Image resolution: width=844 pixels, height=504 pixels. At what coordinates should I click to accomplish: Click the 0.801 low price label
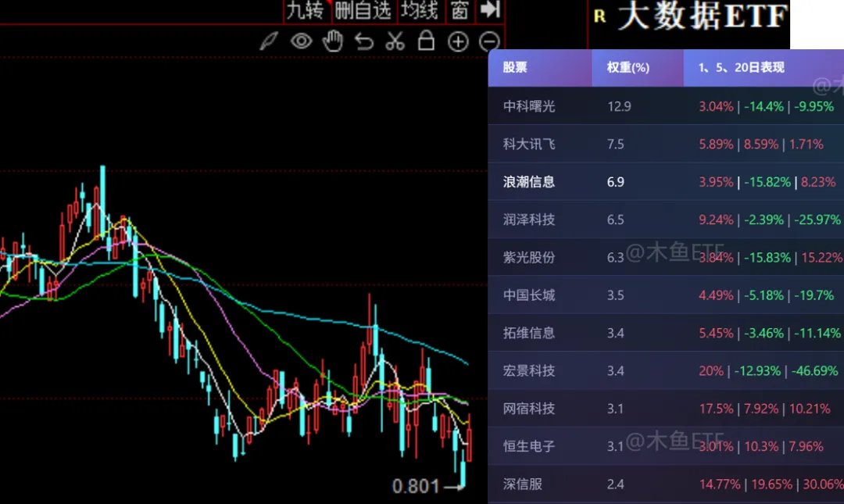pos(416,486)
